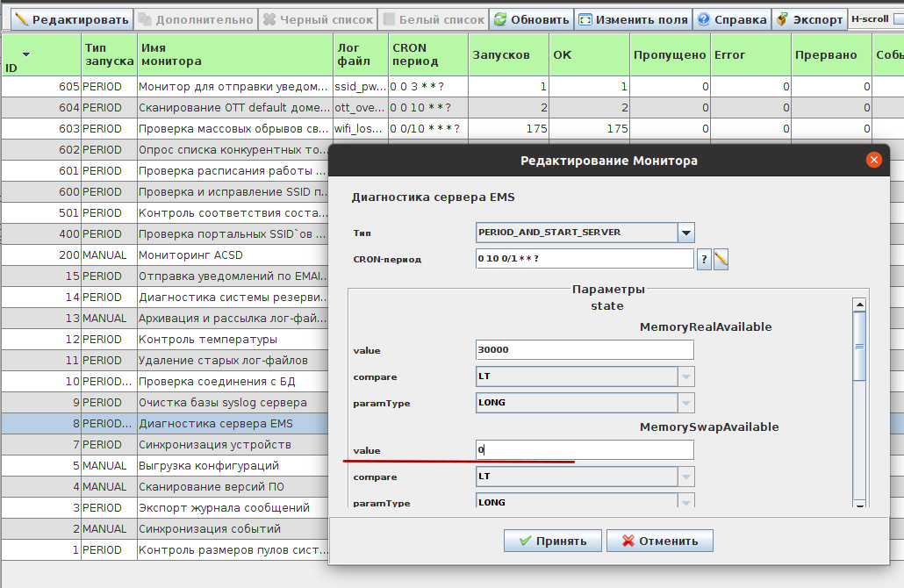The image size is (904, 588).
Task: Click the Принять accept button
Action: [x=551, y=541]
